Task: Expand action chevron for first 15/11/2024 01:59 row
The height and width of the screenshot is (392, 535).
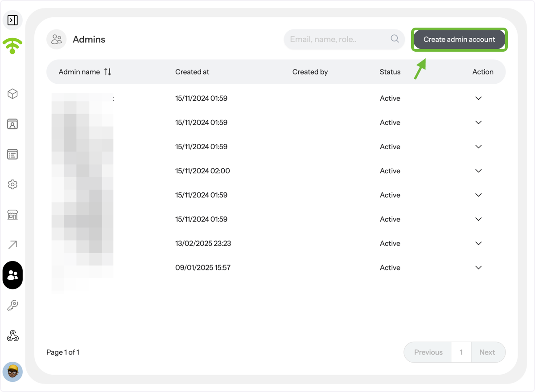Action: (478, 98)
